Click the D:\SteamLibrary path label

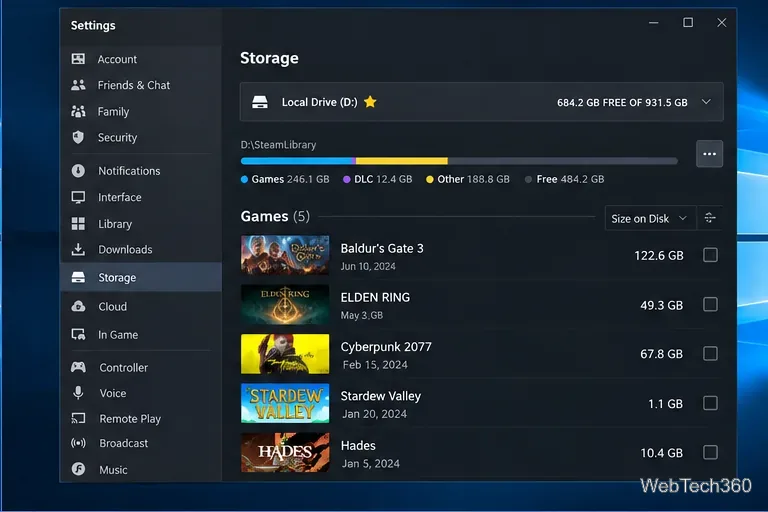[278, 145]
